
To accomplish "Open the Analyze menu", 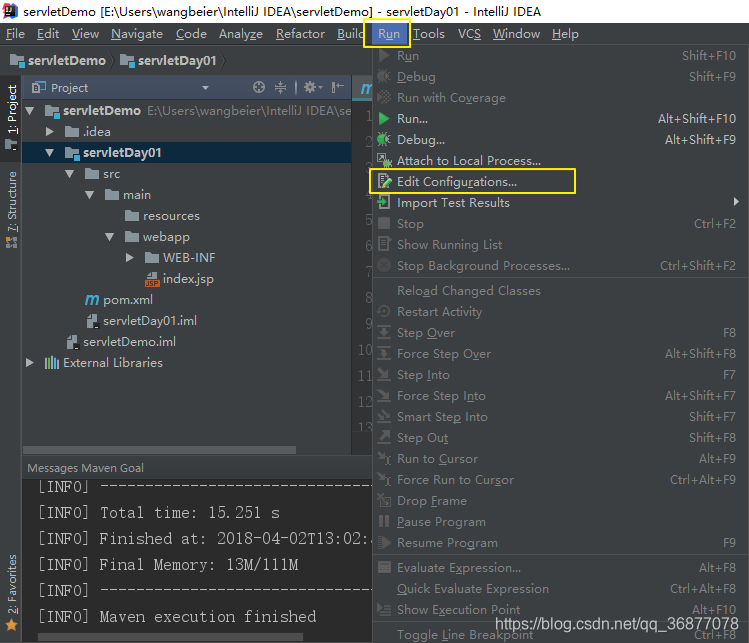I will (241, 34).
